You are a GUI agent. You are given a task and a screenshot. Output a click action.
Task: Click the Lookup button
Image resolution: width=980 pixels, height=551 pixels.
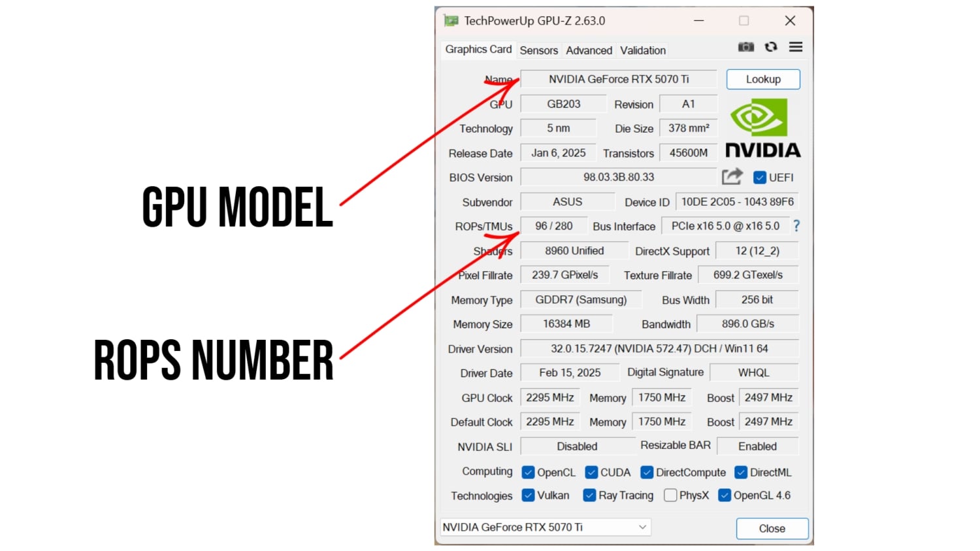pos(762,79)
